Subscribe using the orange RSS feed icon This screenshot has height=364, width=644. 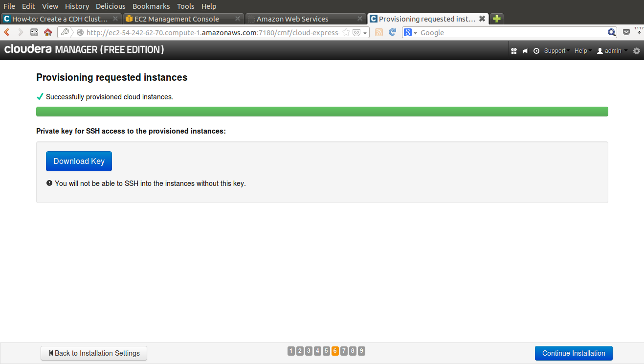click(379, 32)
